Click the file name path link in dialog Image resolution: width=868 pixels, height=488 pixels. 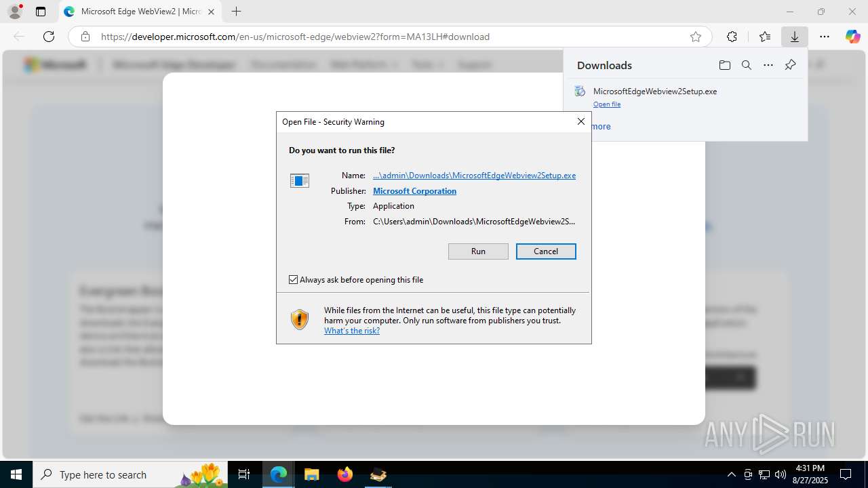474,176
